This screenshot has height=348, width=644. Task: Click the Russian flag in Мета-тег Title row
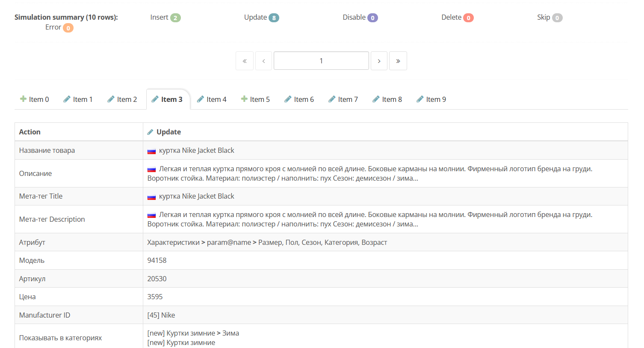click(151, 196)
